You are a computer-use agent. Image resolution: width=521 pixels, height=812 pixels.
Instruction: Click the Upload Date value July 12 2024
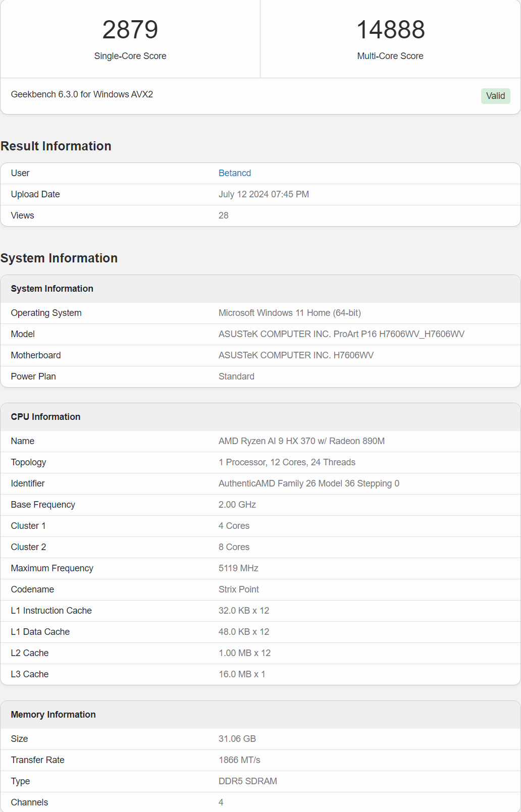click(264, 194)
